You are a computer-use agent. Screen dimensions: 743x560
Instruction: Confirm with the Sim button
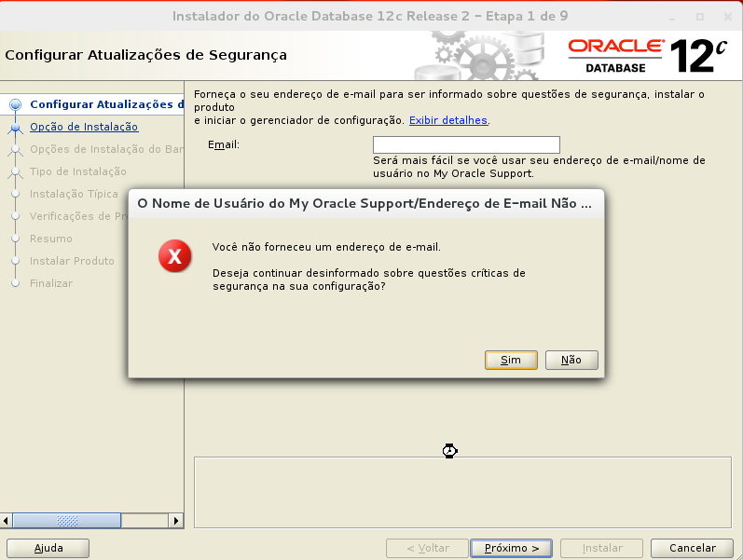tap(511, 360)
